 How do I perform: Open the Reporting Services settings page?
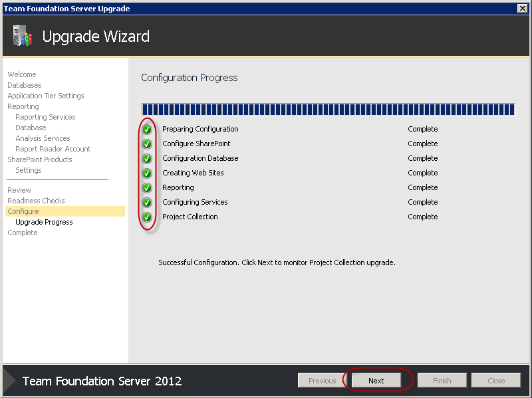(x=45, y=117)
